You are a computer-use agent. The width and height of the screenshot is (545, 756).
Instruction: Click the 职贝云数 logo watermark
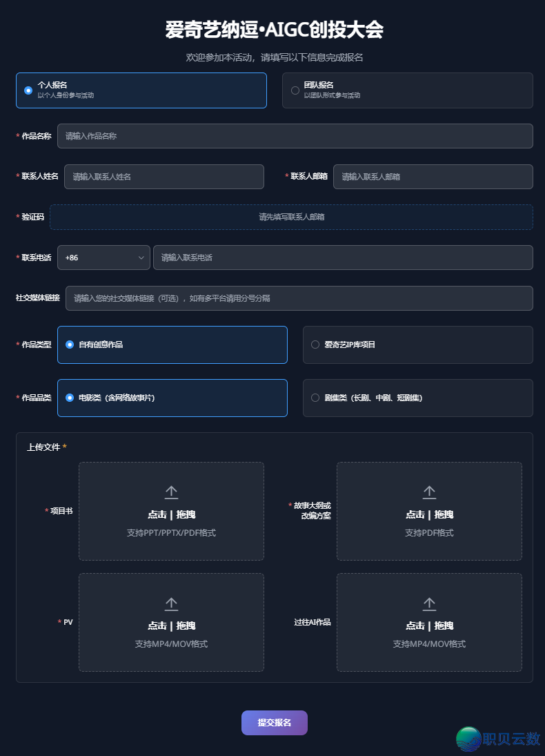tap(498, 738)
